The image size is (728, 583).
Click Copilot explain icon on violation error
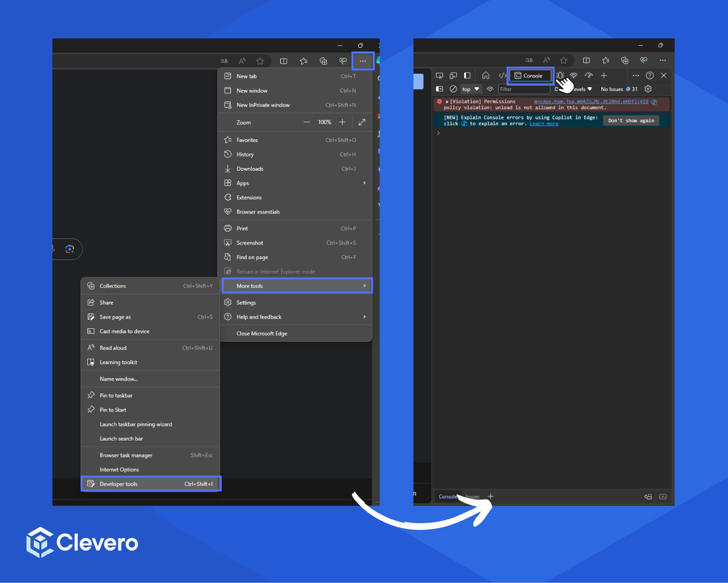[654, 102]
